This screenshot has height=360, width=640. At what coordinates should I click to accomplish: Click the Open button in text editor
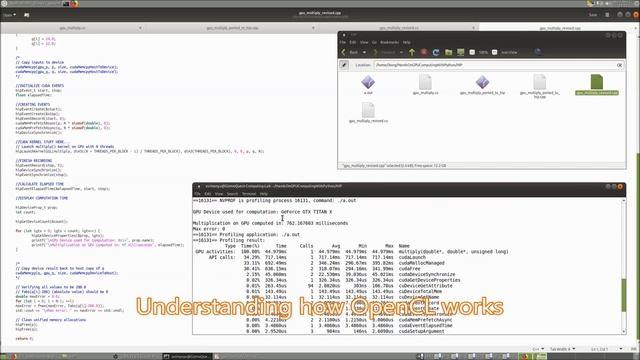point(9,15)
